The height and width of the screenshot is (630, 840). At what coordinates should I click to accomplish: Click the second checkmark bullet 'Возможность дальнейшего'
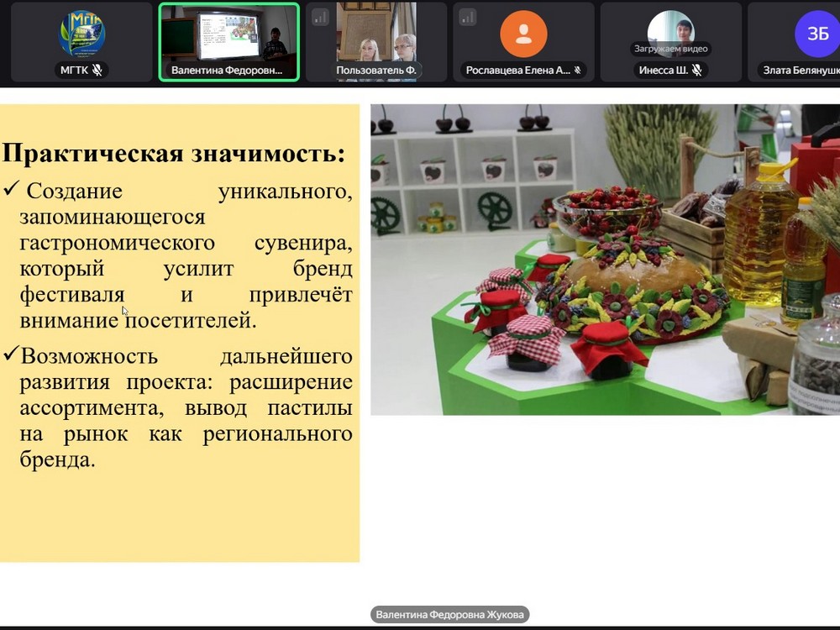[89, 356]
